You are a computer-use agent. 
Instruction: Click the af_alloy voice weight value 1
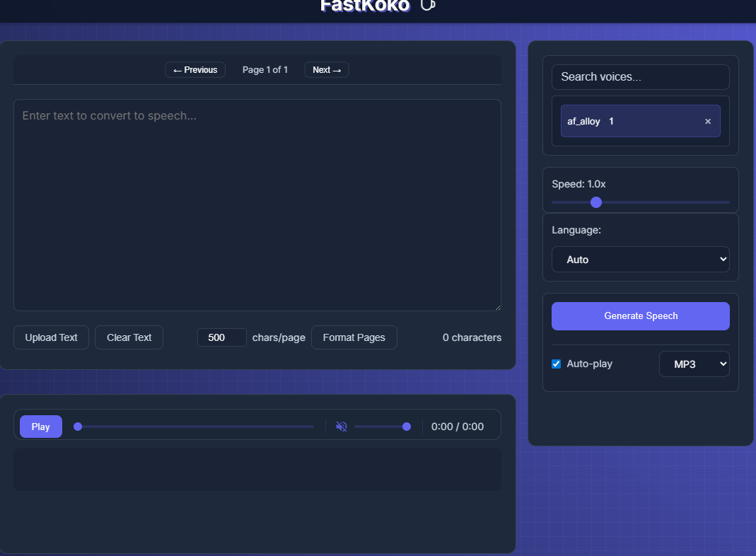(611, 122)
